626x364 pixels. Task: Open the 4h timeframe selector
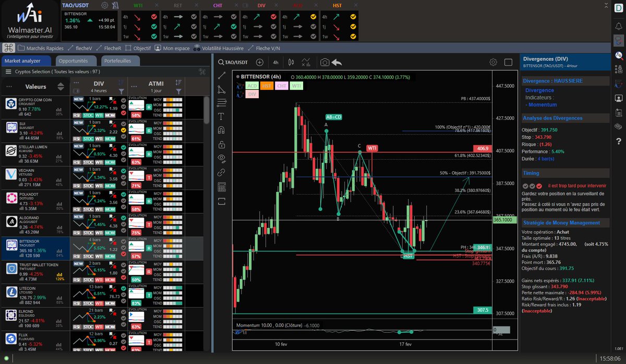coord(275,63)
